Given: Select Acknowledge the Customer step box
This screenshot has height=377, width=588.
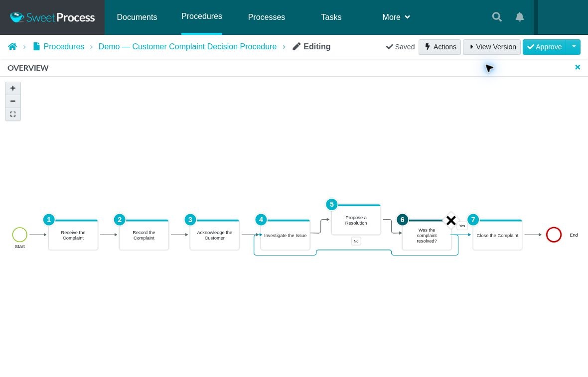Looking at the screenshot, I should click(214, 235).
